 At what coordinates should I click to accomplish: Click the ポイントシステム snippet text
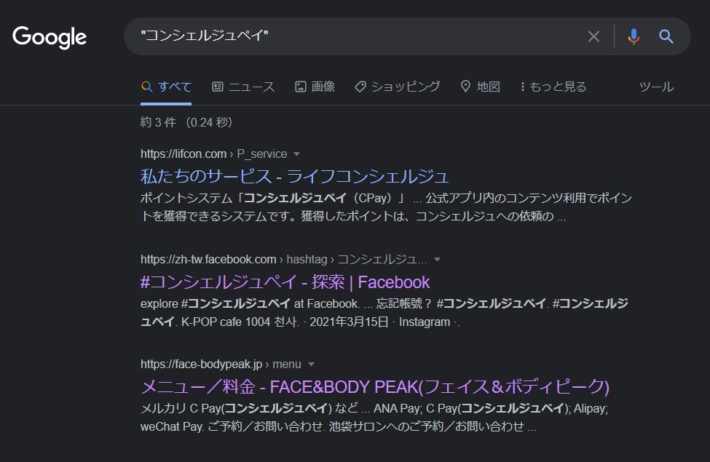pos(386,207)
